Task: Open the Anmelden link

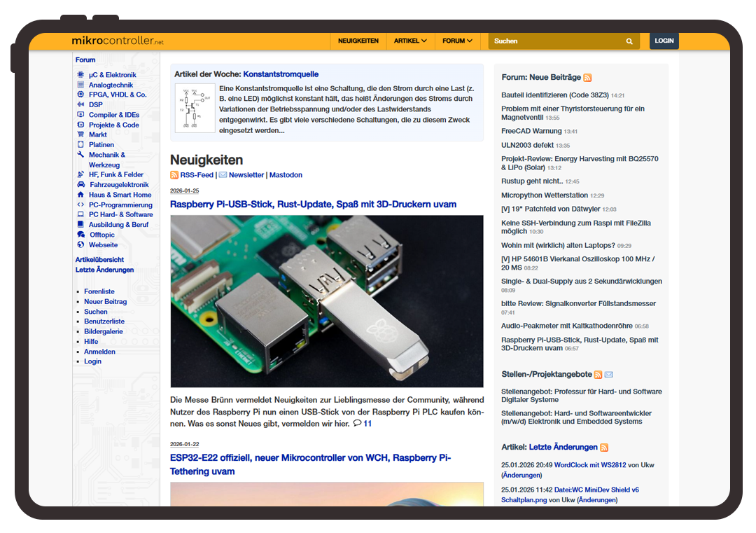Action: tap(100, 352)
